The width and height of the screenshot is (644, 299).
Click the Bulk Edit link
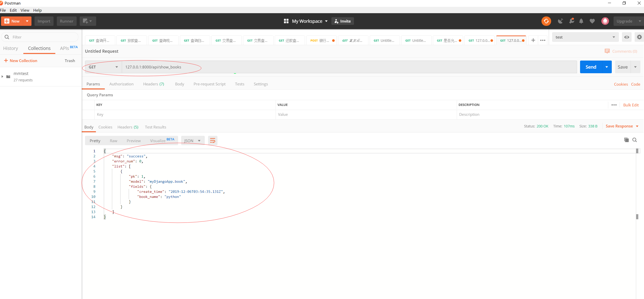point(631,105)
